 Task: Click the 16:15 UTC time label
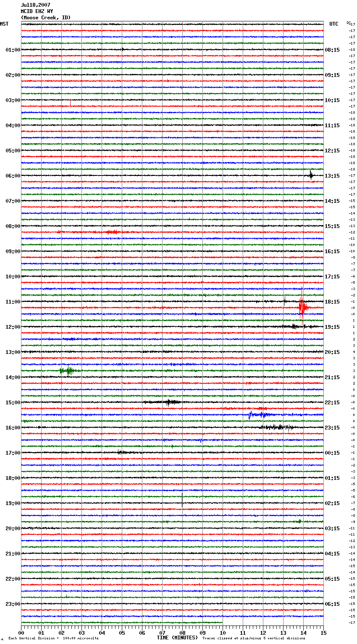point(332,251)
